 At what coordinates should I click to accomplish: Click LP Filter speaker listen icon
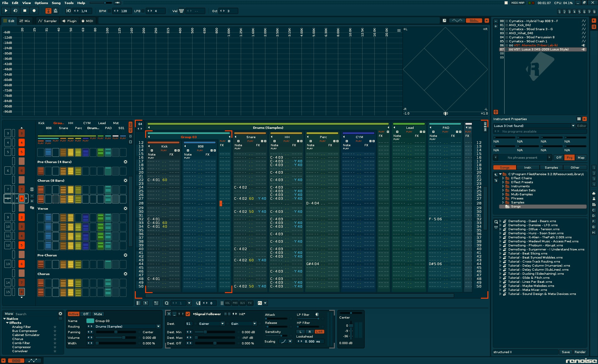click(317, 315)
